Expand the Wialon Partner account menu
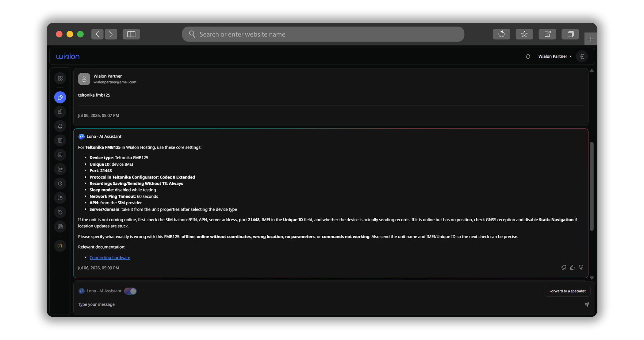 coord(555,56)
